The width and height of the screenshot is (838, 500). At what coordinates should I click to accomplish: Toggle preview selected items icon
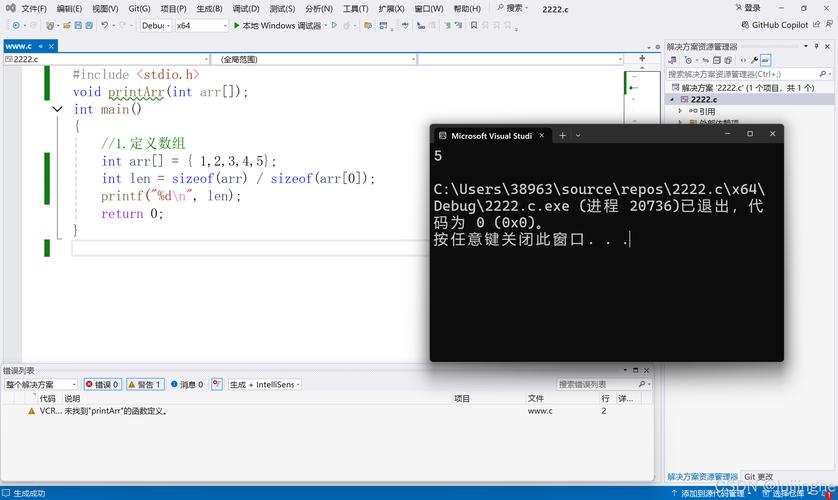765,60
